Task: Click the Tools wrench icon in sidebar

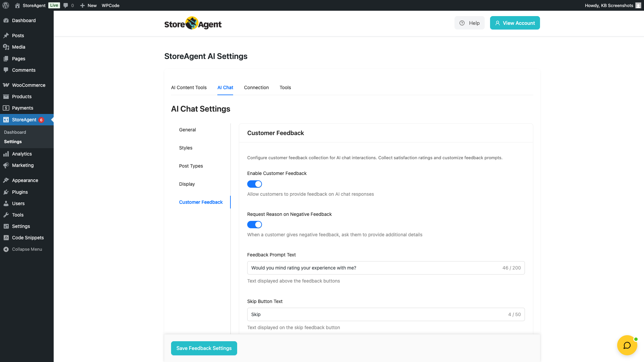Action: coord(6,215)
